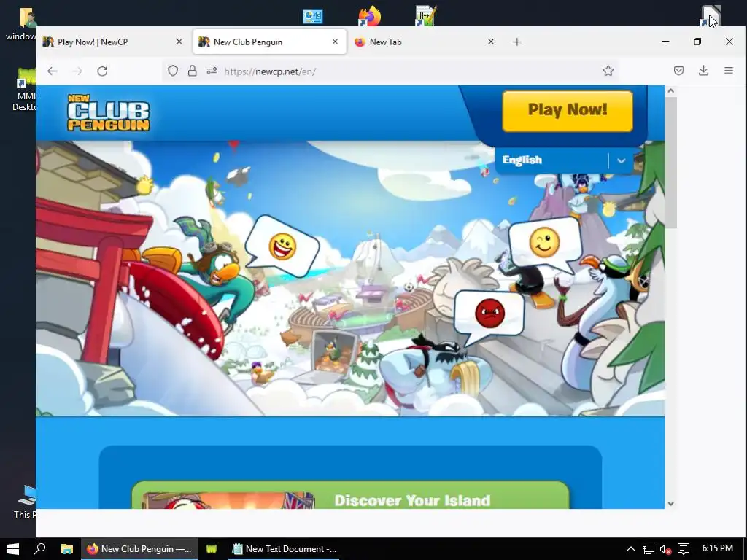Open the Firefox hamburger application menu

point(729,71)
